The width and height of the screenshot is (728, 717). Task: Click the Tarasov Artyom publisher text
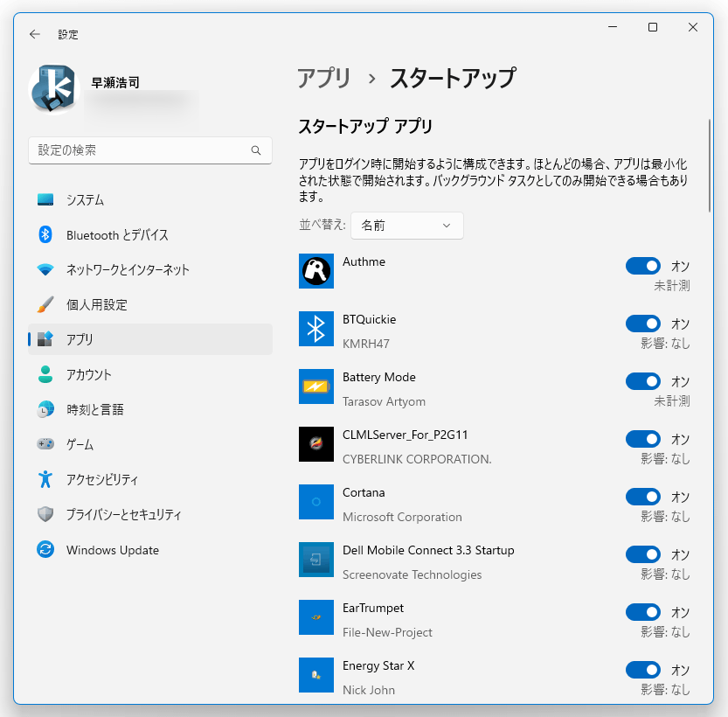(384, 401)
